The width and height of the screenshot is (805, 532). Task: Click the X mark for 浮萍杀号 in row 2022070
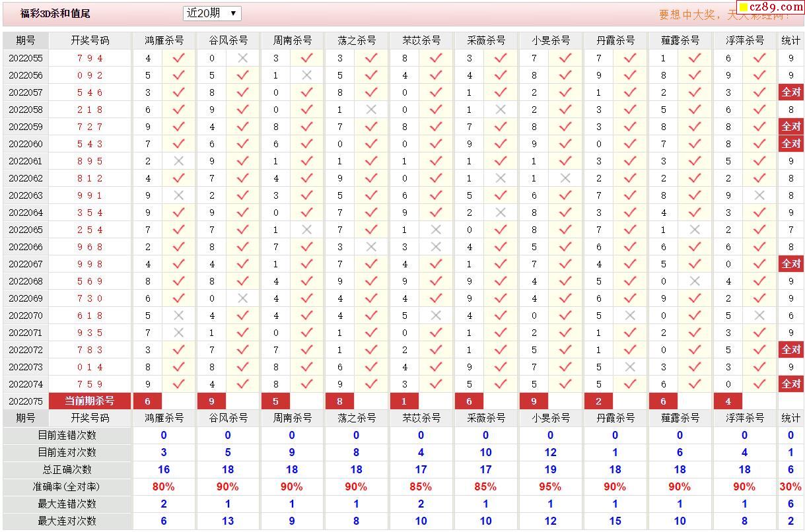click(x=759, y=316)
